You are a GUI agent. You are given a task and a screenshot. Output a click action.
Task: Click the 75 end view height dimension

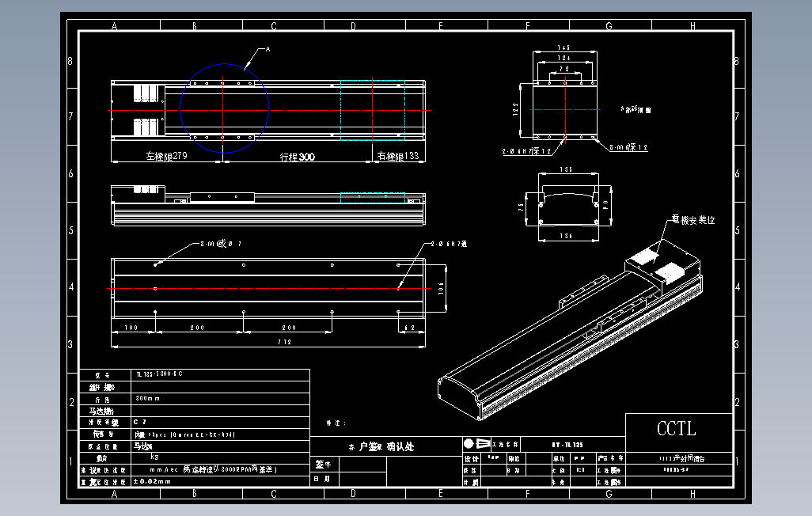pyautogui.click(x=521, y=207)
